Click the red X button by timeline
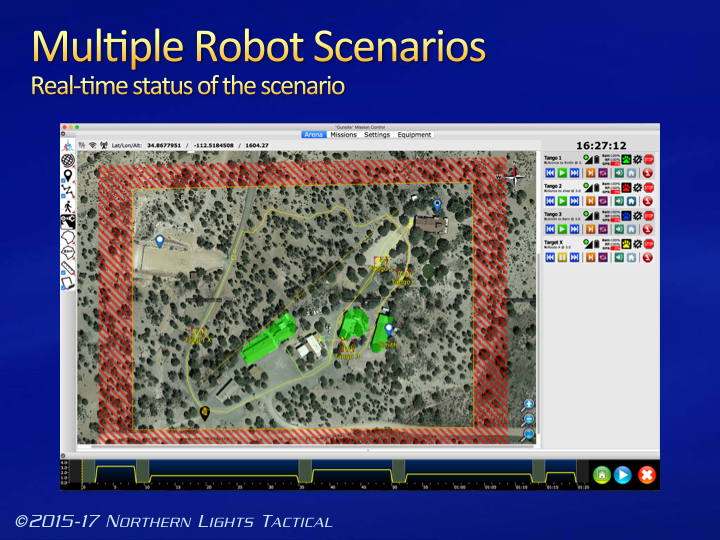Screen dimensions: 720x540 646,475
